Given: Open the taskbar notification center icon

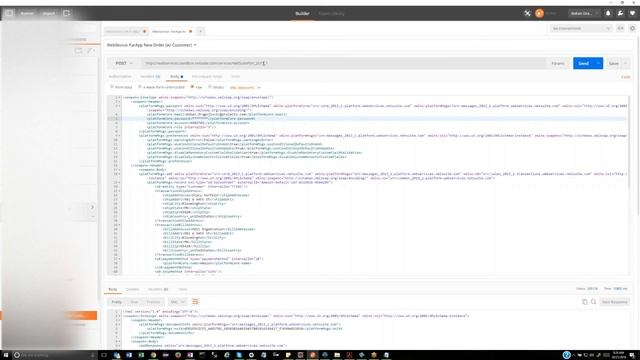Looking at the screenshot, I should [x=632, y=355].
